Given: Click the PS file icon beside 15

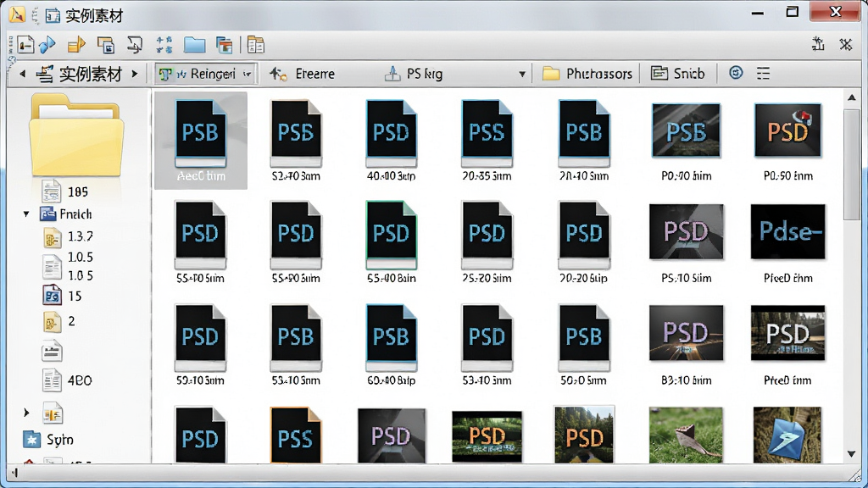Looking at the screenshot, I should [x=52, y=296].
